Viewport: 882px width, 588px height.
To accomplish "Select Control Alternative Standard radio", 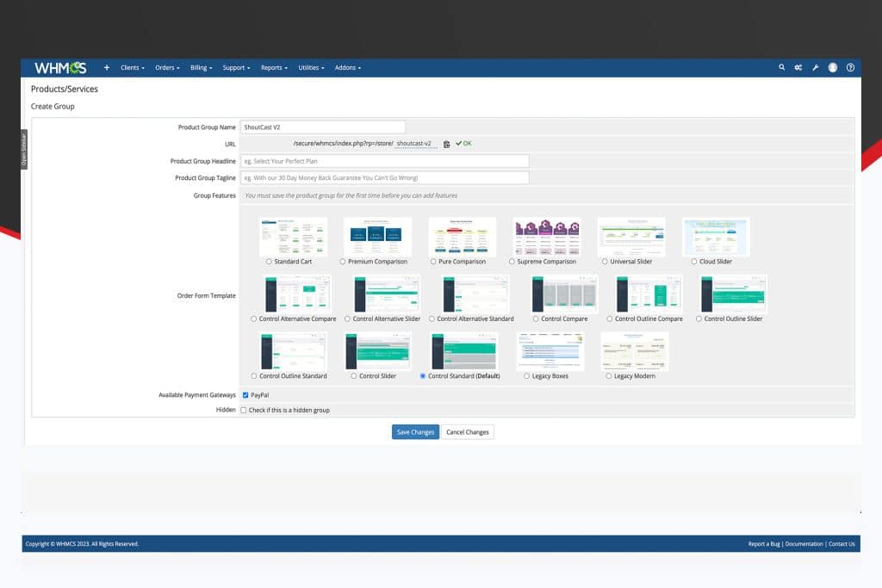I will point(432,319).
